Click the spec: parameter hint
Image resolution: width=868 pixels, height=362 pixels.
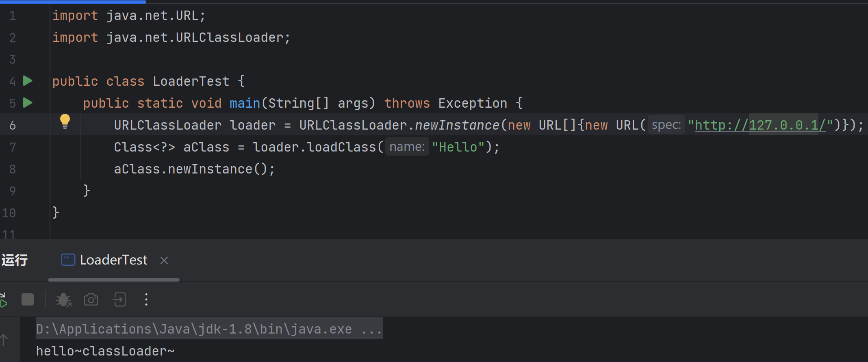[x=666, y=125]
